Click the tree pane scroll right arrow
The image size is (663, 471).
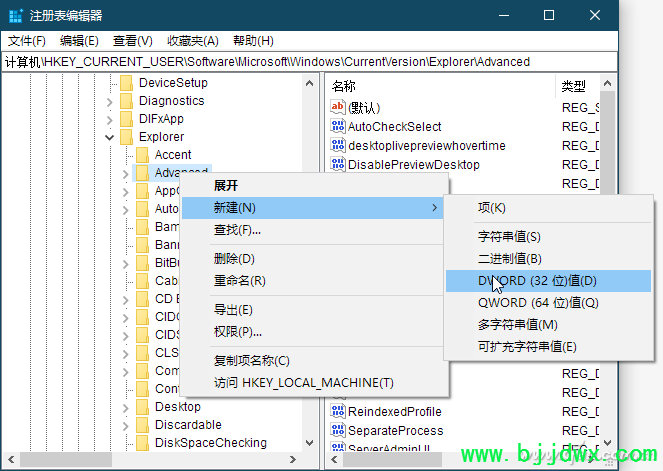click(x=293, y=459)
